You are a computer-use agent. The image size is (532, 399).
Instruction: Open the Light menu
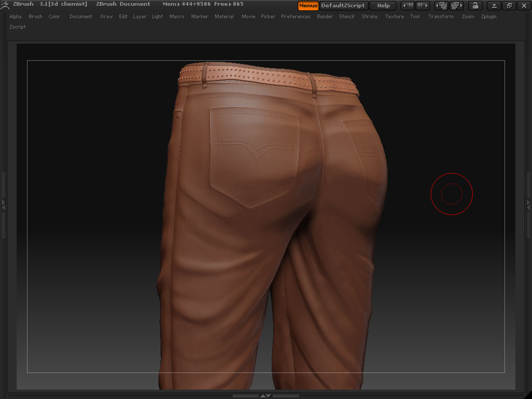click(157, 16)
